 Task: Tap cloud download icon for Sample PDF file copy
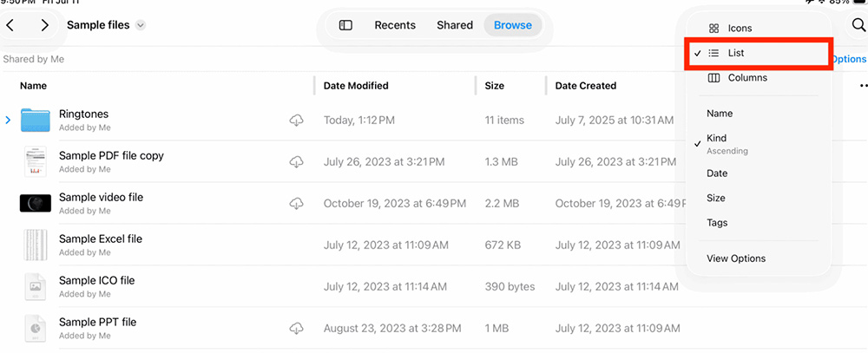[296, 162]
